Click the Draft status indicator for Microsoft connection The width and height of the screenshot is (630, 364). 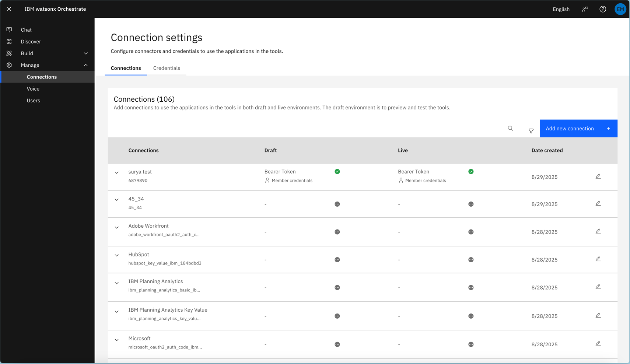[x=337, y=344]
